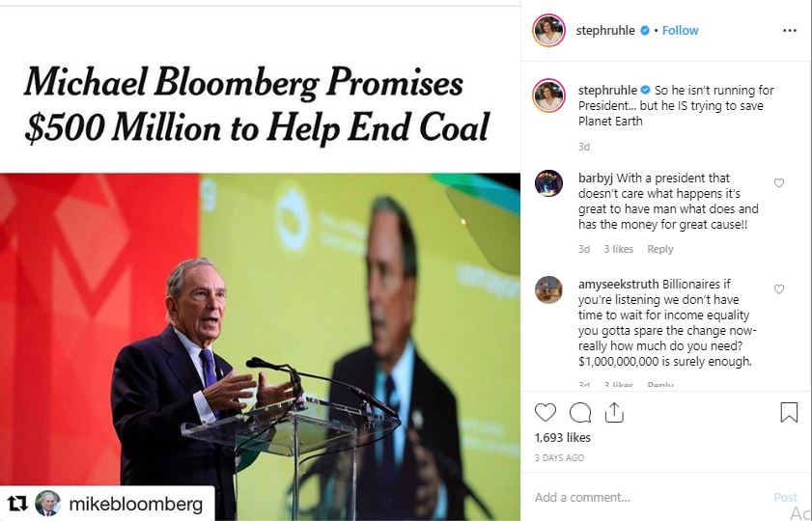Click the comment speech bubble icon
This screenshot has height=521, width=812.
[x=579, y=413]
